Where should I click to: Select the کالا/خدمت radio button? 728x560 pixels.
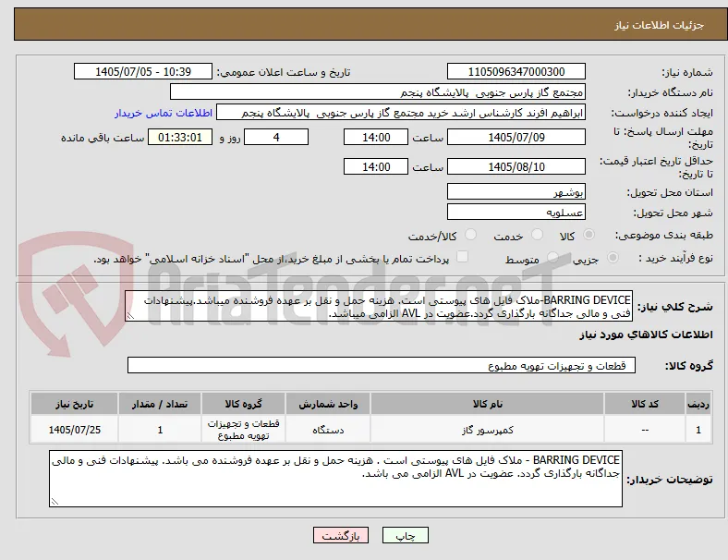(x=471, y=235)
